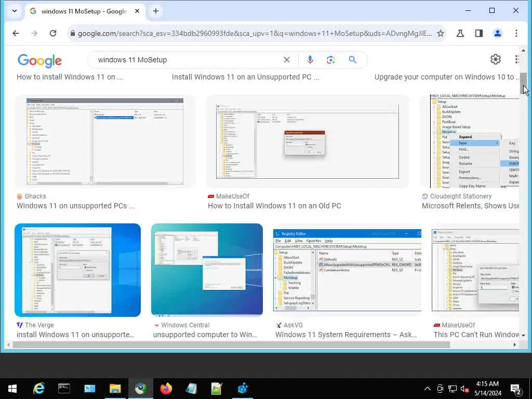Open the side panel icon

[x=478, y=33]
